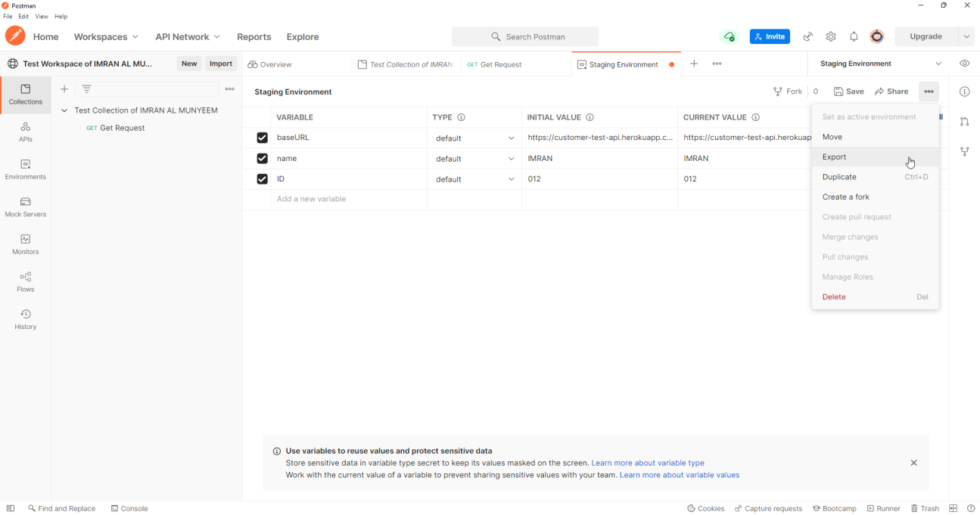
Task: Click the New button
Action: click(189, 64)
